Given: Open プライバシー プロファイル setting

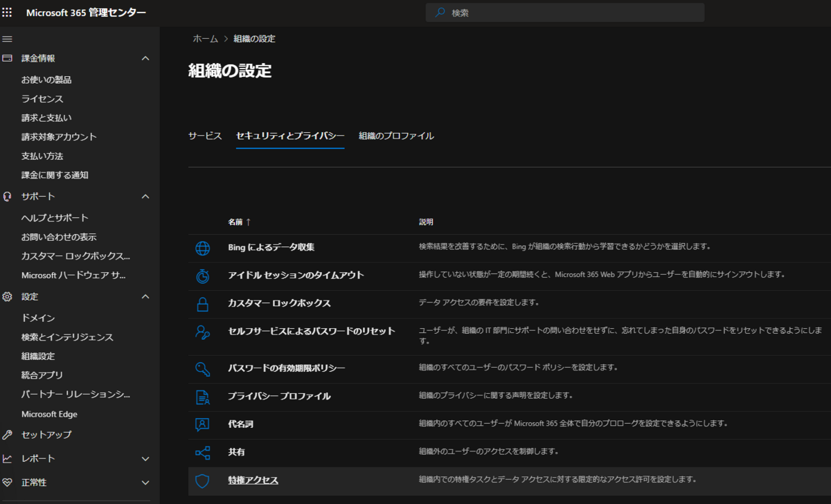Looking at the screenshot, I should coord(279,396).
